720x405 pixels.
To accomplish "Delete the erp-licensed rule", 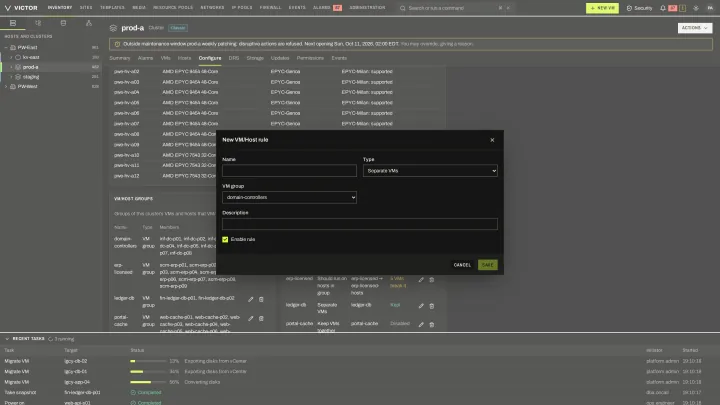I will pyautogui.click(x=432, y=279).
